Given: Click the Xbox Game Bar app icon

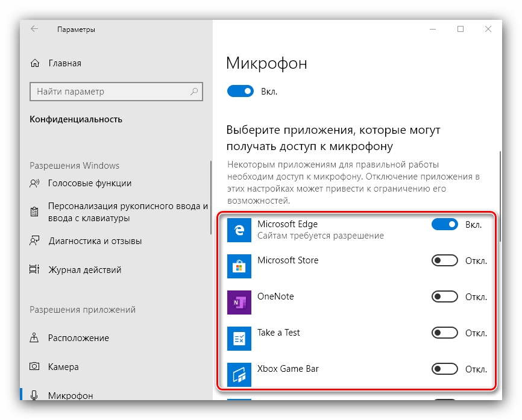Looking at the screenshot, I should click(x=239, y=375).
